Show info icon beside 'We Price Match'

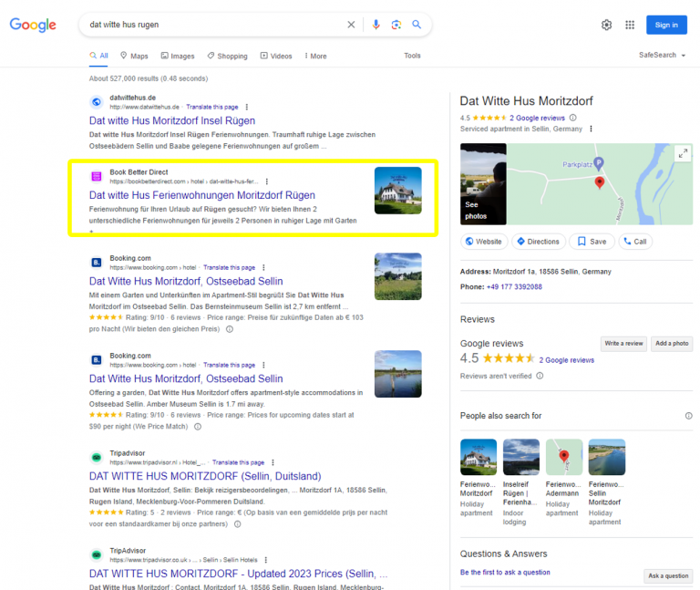(198, 427)
